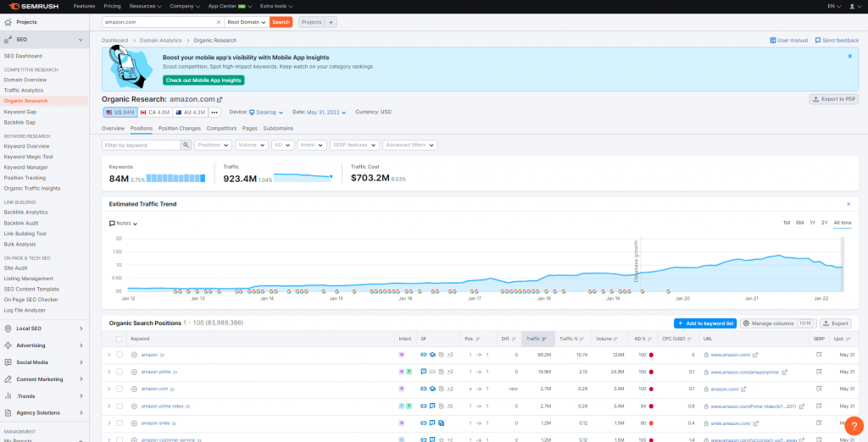Select the AU 4.3M database toggle
868x442 pixels.
tap(190, 113)
